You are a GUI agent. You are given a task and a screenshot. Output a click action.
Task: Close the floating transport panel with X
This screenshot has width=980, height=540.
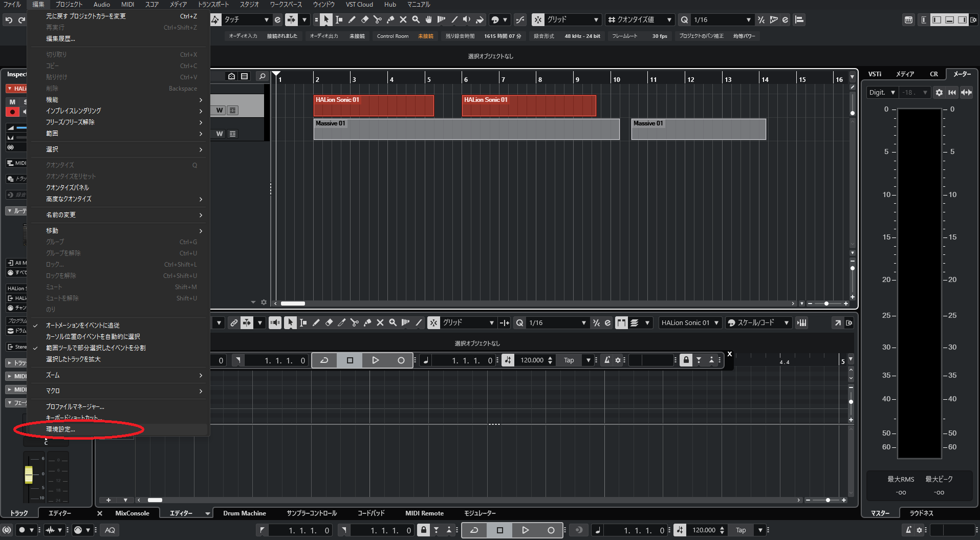click(x=730, y=354)
